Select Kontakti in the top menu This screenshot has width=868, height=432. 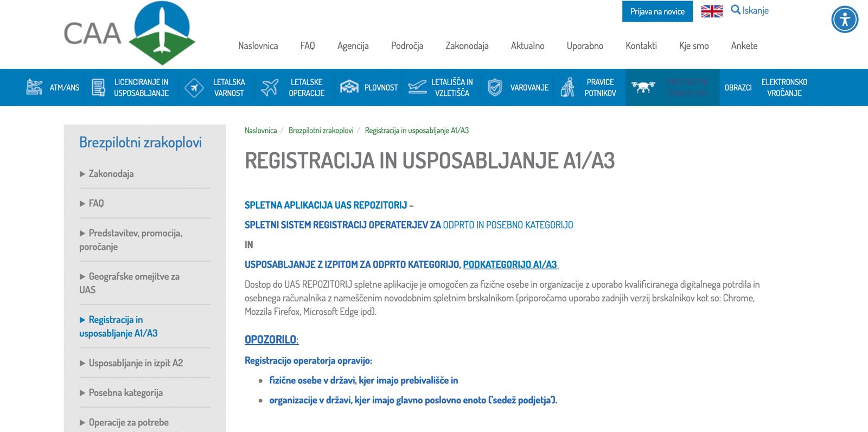tap(641, 46)
